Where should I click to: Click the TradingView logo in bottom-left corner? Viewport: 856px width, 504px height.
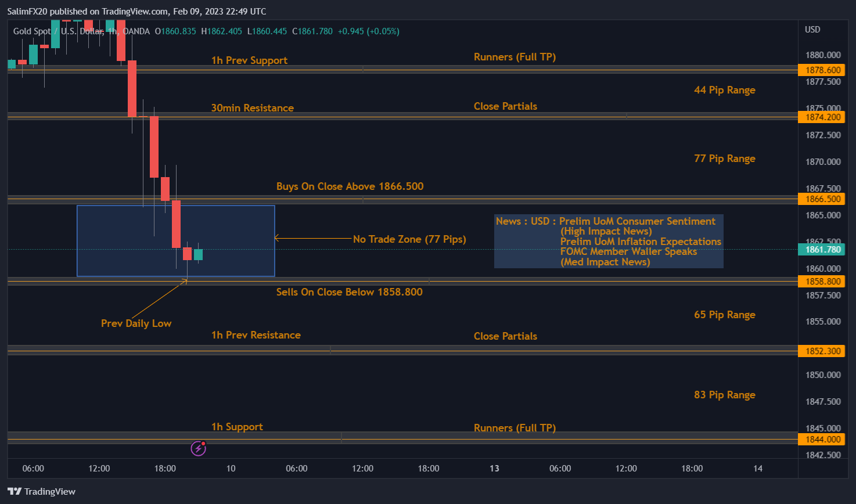click(x=41, y=491)
